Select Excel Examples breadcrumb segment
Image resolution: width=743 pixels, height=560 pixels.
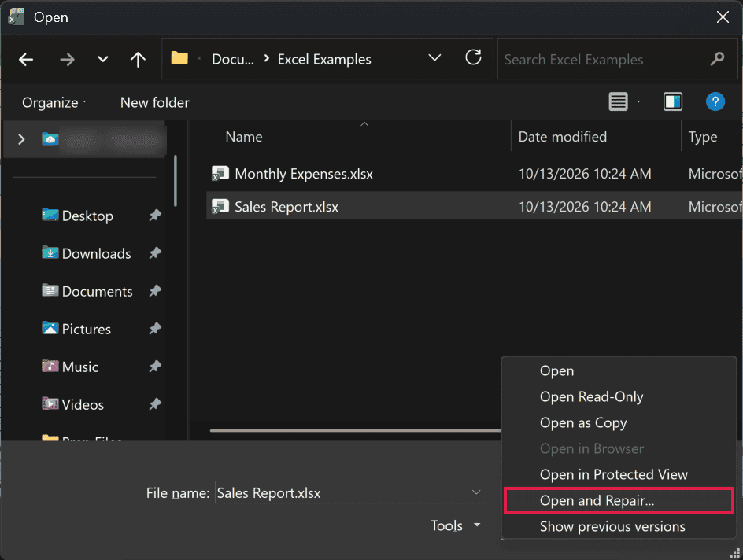[x=324, y=59]
